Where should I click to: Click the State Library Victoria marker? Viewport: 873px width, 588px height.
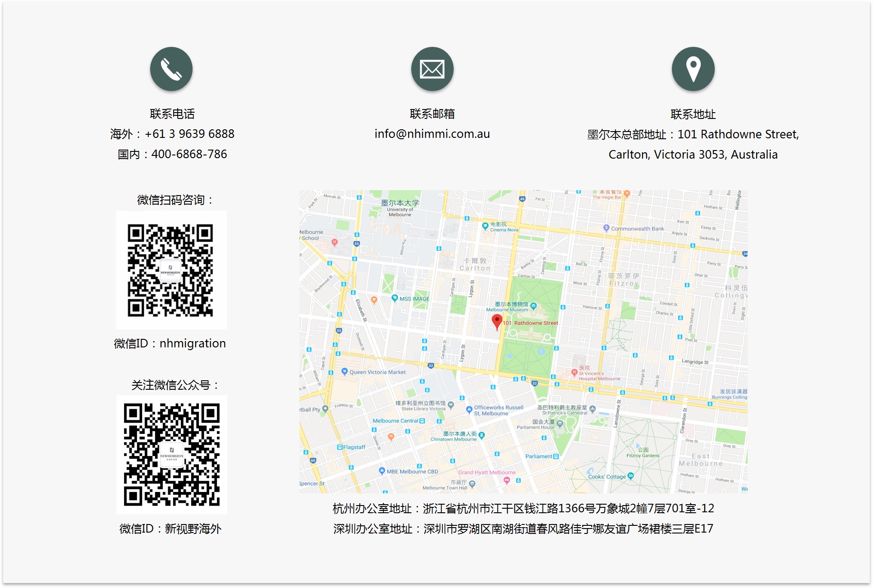[450, 406]
